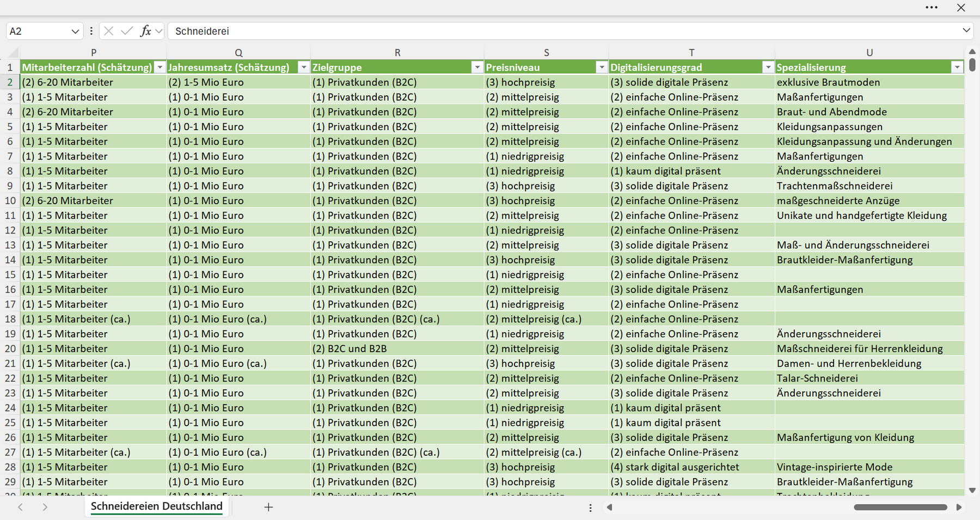
Task: Open the Mitarbeiterzahl (Schätzung) filter dropdown
Action: 160,68
